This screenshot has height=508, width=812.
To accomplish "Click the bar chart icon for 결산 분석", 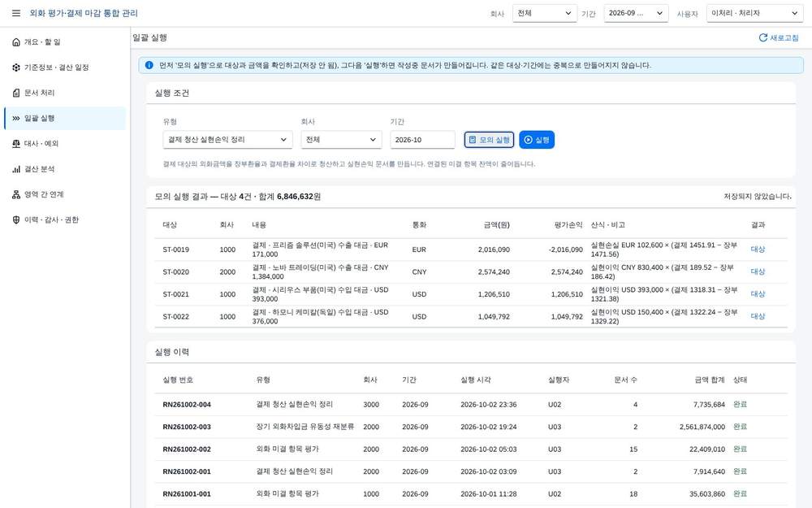I will [x=16, y=169].
